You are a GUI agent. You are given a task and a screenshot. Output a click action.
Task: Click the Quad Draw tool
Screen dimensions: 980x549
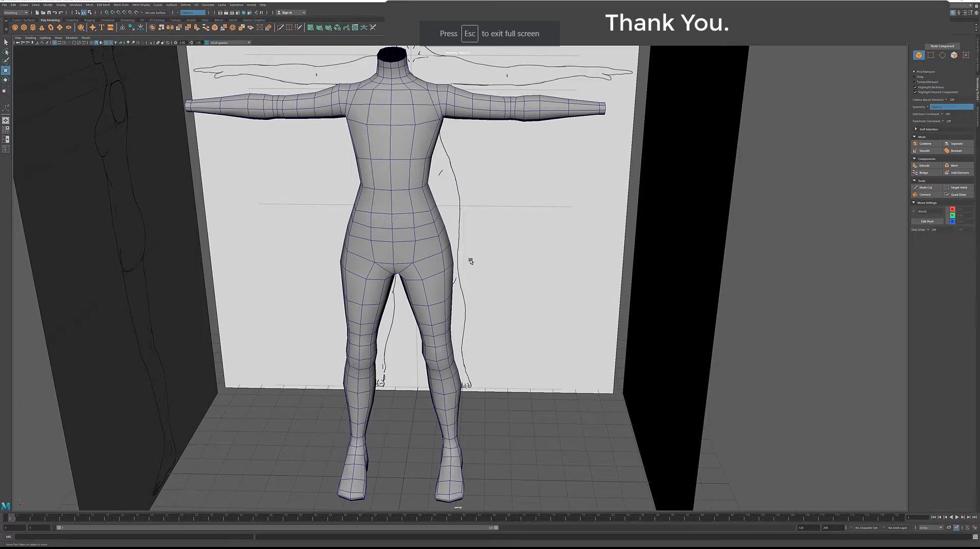958,194
